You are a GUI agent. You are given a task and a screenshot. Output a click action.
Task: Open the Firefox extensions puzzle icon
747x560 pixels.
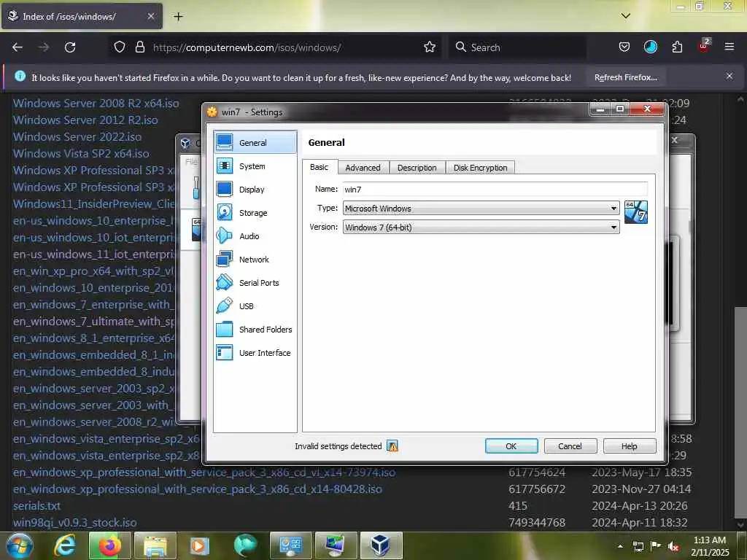pyautogui.click(x=677, y=47)
